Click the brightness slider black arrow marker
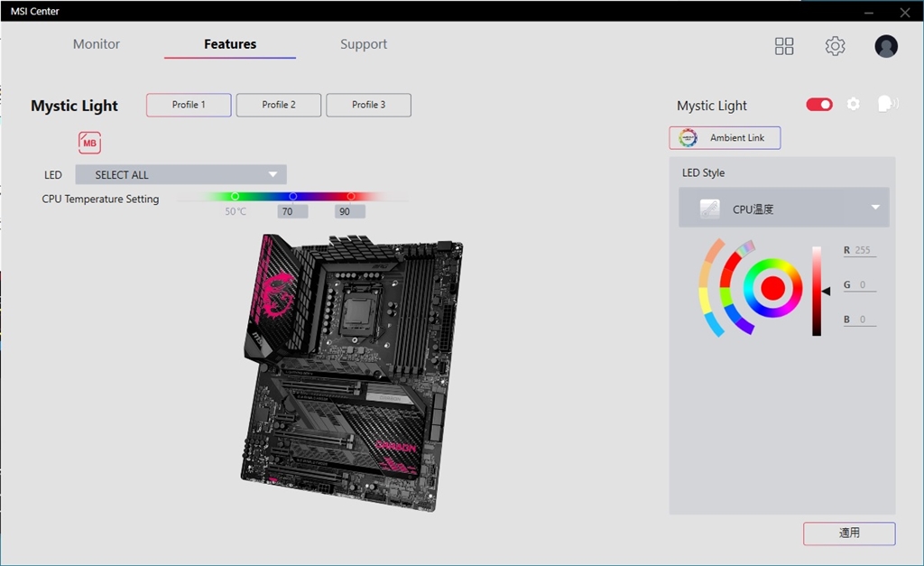924x566 pixels. click(827, 292)
